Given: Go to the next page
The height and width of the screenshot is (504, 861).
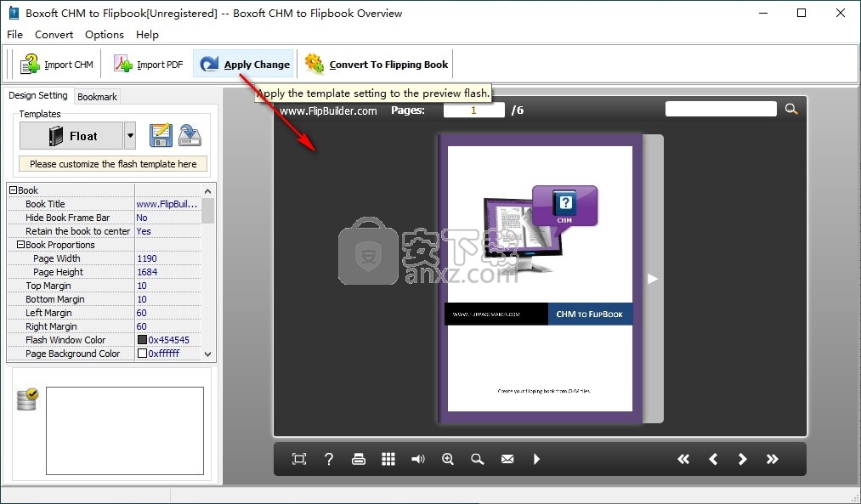Looking at the screenshot, I should point(742,459).
